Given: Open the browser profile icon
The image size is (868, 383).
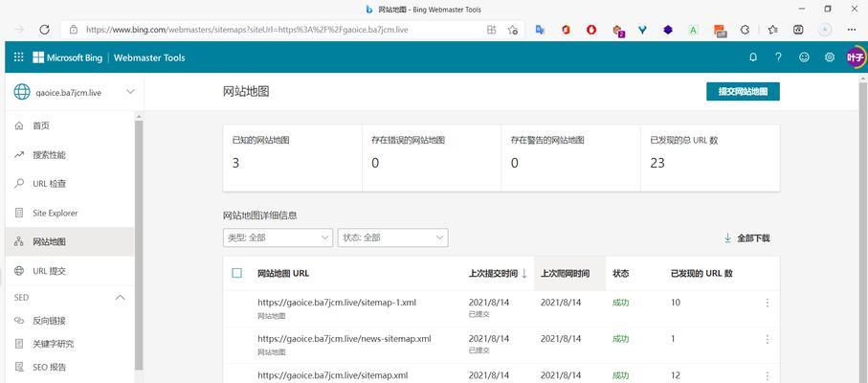Looking at the screenshot, I should click(825, 30).
